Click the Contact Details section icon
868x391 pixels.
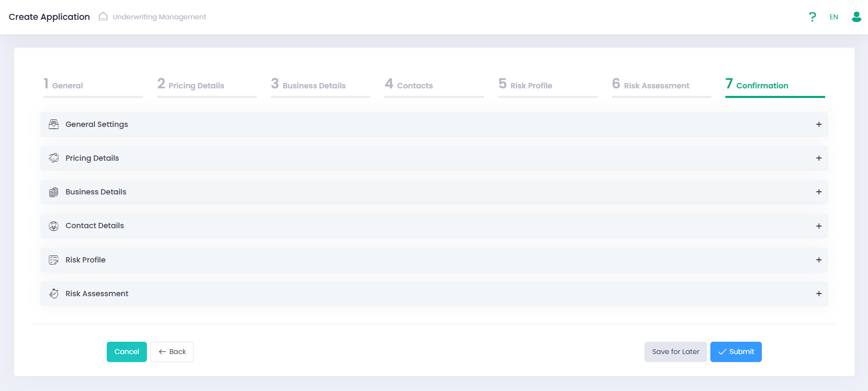click(54, 226)
